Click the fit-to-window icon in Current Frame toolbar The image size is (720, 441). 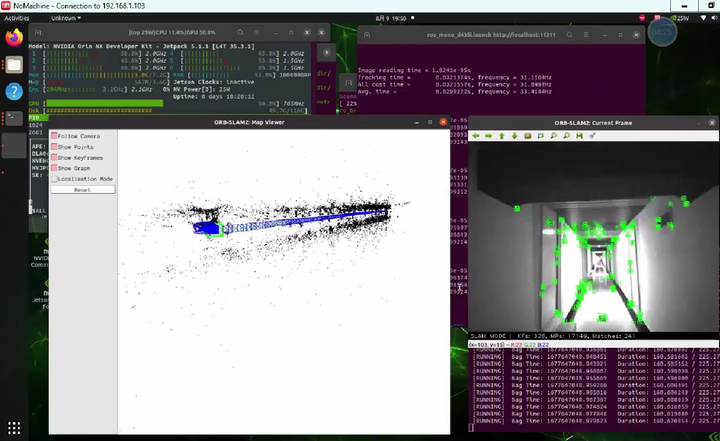click(540, 136)
